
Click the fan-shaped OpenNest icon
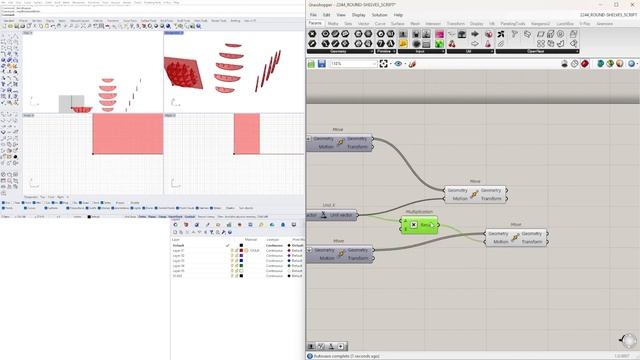point(501,34)
